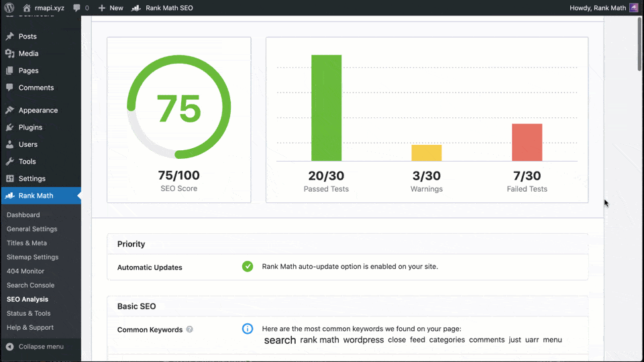
Task: Click the '20/30' Passed Tests count
Action: click(326, 176)
